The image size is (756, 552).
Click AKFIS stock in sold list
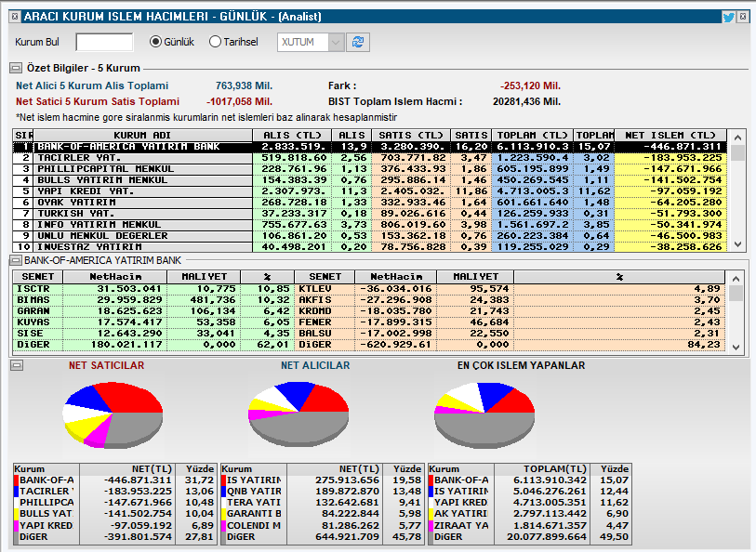[315, 299]
